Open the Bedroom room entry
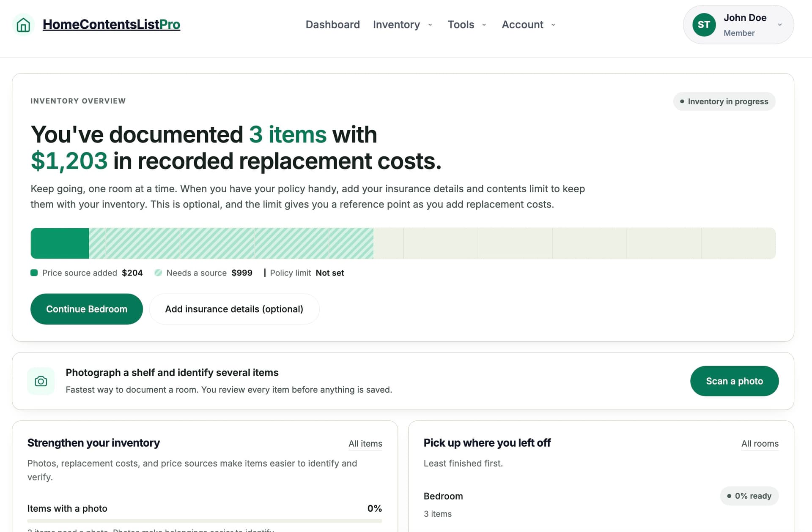 coord(443,496)
